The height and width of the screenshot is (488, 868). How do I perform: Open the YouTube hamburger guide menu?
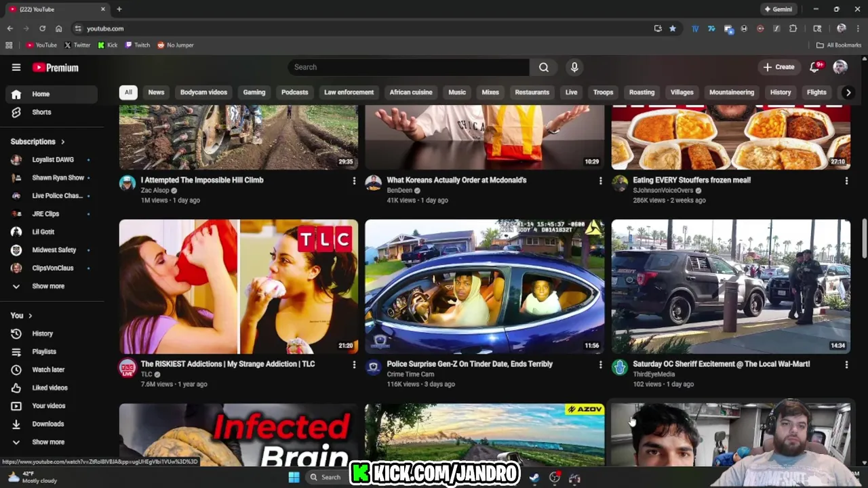click(x=16, y=67)
